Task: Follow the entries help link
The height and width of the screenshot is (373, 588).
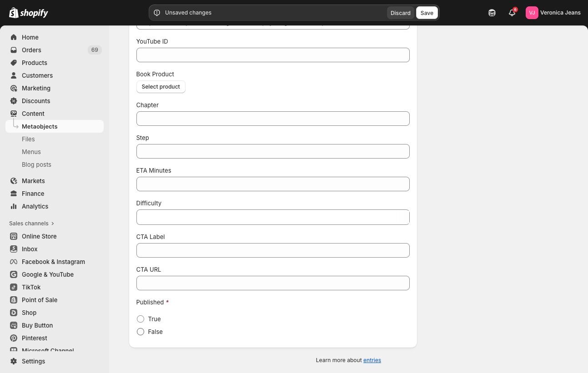Action: (x=372, y=360)
